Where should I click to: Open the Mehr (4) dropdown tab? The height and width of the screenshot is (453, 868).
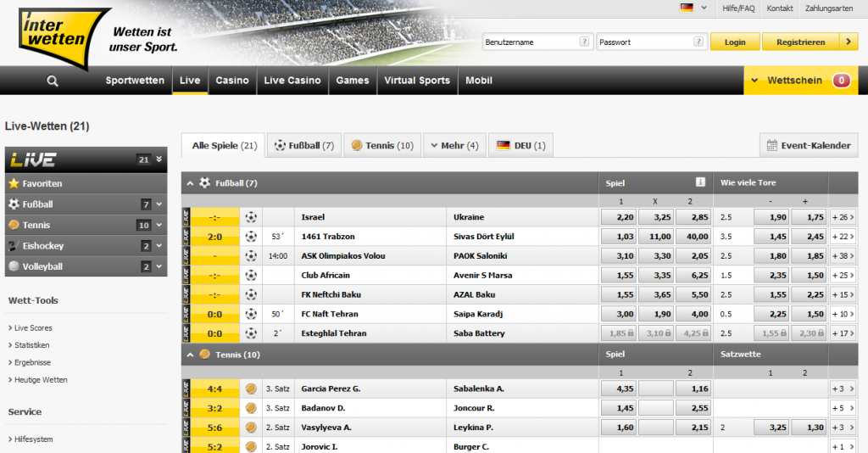pos(454,145)
